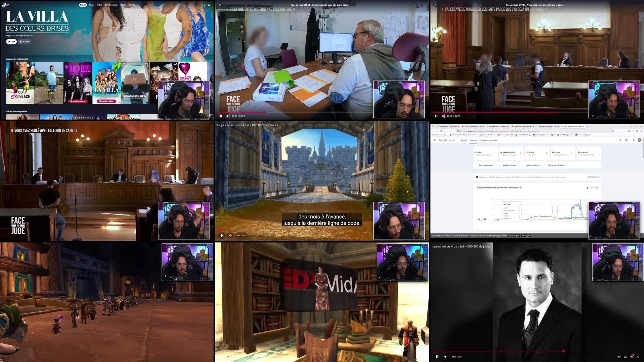
Task: Open the Camping Paradis thumbnail
Action: pyautogui.click(x=49, y=83)
